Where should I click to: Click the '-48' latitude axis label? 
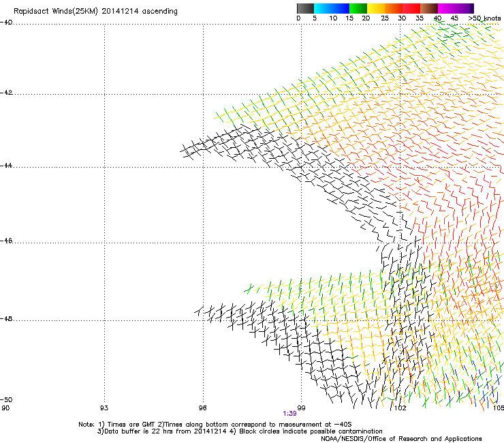tap(6, 318)
